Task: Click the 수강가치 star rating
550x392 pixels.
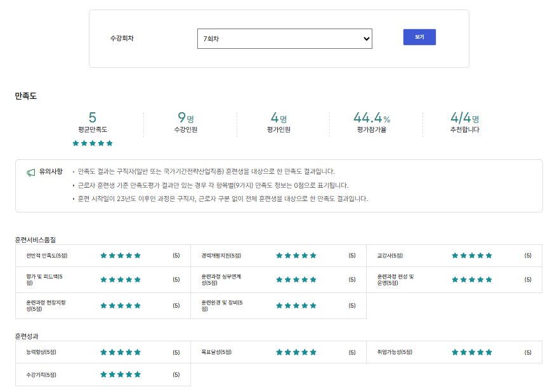Action: coord(121,375)
